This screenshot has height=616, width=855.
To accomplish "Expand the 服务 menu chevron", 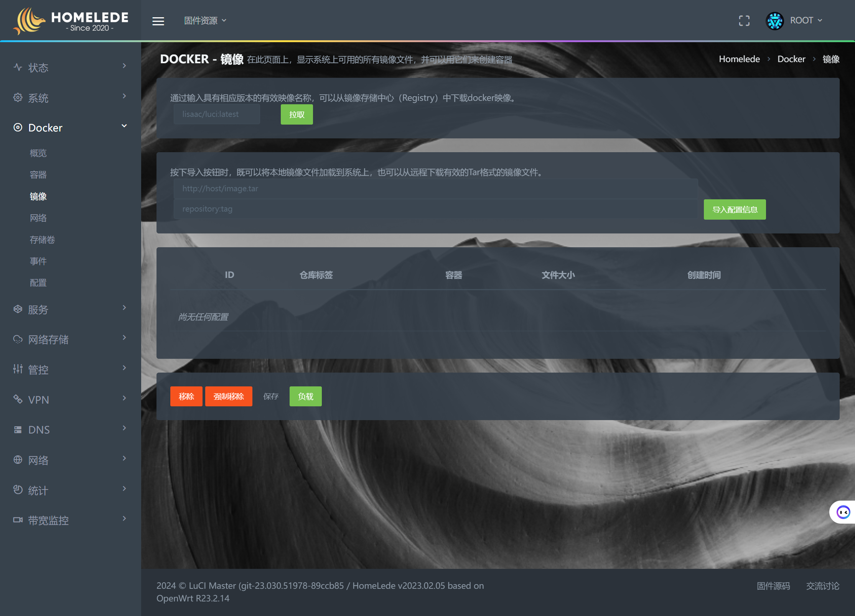I will click(x=124, y=307).
